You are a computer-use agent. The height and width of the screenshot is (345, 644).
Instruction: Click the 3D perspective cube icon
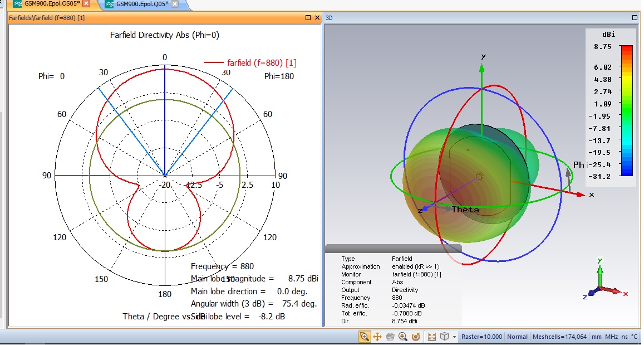click(x=445, y=337)
